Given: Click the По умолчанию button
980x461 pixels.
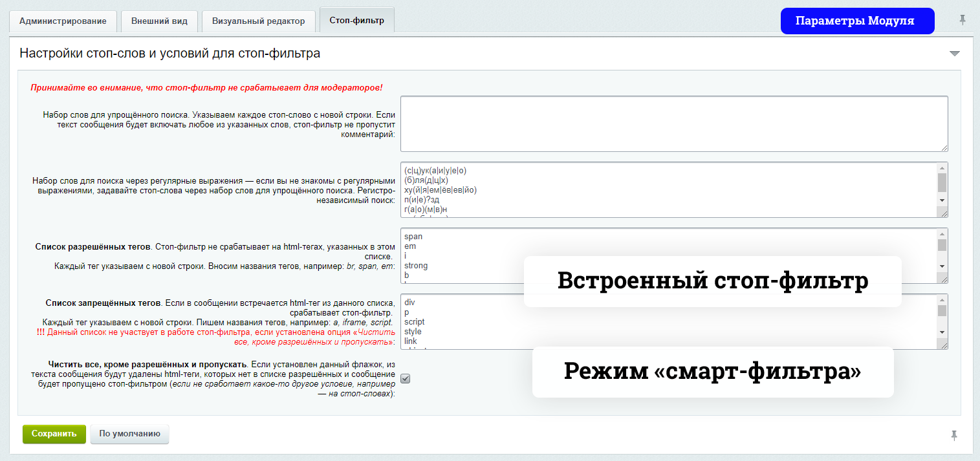Looking at the screenshot, I should [x=129, y=434].
